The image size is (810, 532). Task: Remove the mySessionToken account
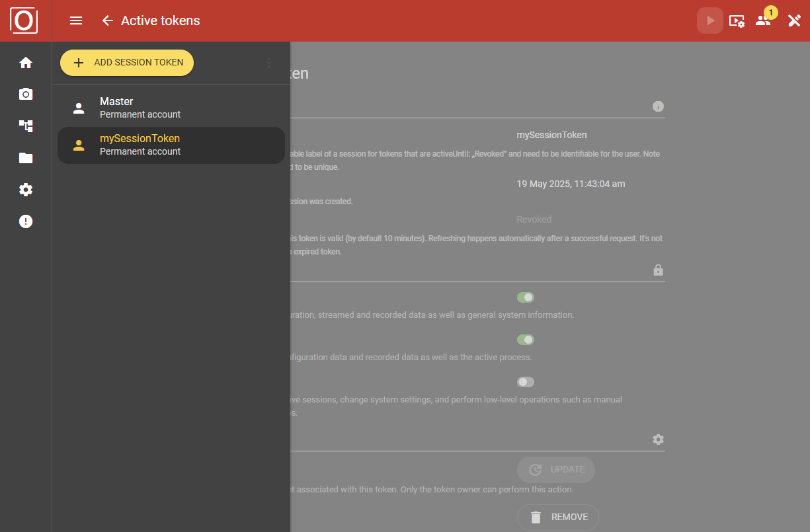coord(557,517)
